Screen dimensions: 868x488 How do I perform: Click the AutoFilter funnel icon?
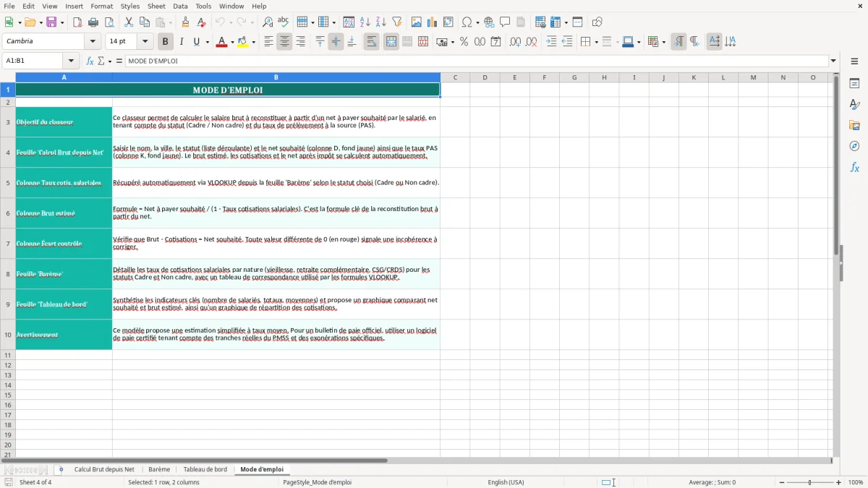(397, 22)
